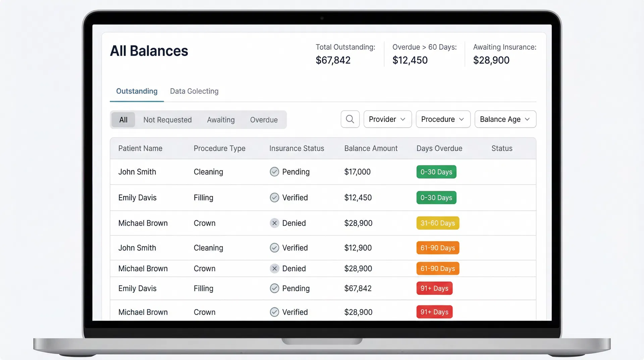The image size is (644, 360).
Task: Open the Provider dropdown
Action: click(387, 119)
